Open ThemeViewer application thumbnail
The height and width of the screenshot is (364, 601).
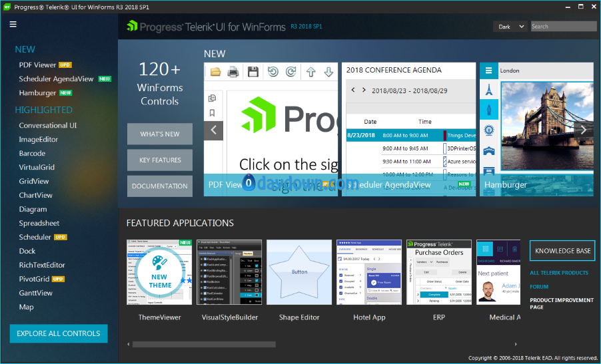pos(159,272)
